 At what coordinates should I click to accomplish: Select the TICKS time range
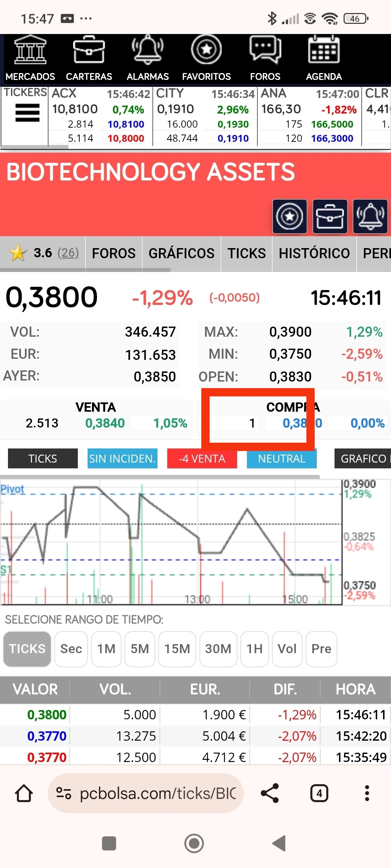(27, 649)
